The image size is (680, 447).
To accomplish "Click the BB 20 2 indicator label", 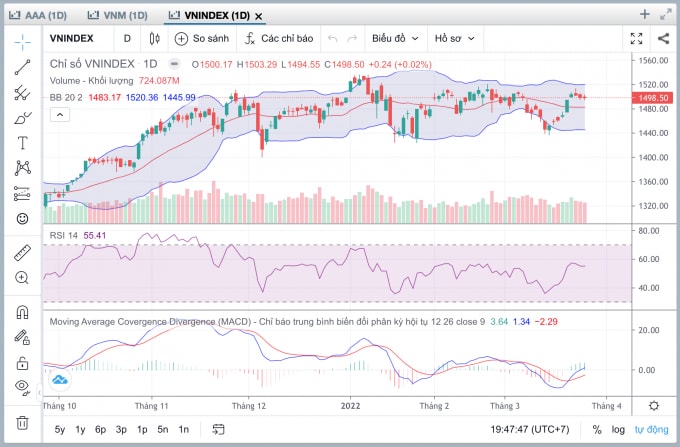I will (66, 98).
